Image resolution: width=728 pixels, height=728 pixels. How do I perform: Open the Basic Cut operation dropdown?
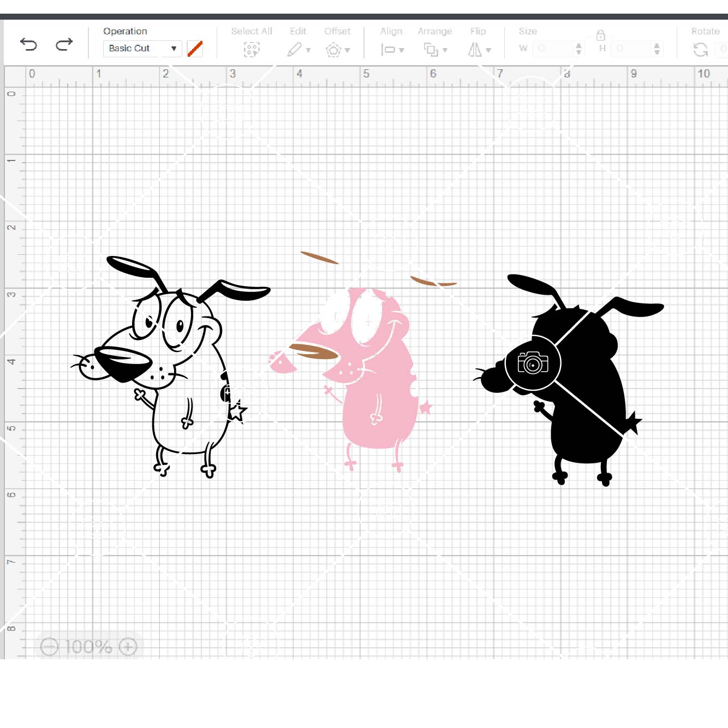(142, 49)
